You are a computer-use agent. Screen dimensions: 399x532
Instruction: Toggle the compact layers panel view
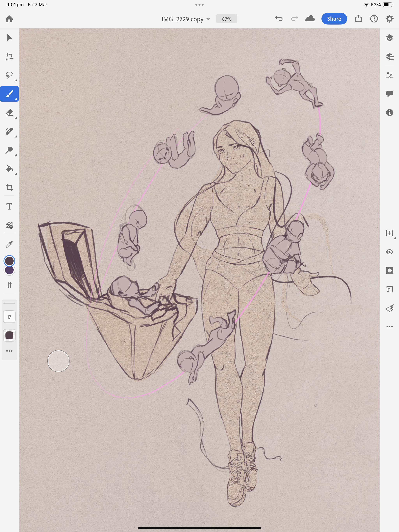(389, 38)
